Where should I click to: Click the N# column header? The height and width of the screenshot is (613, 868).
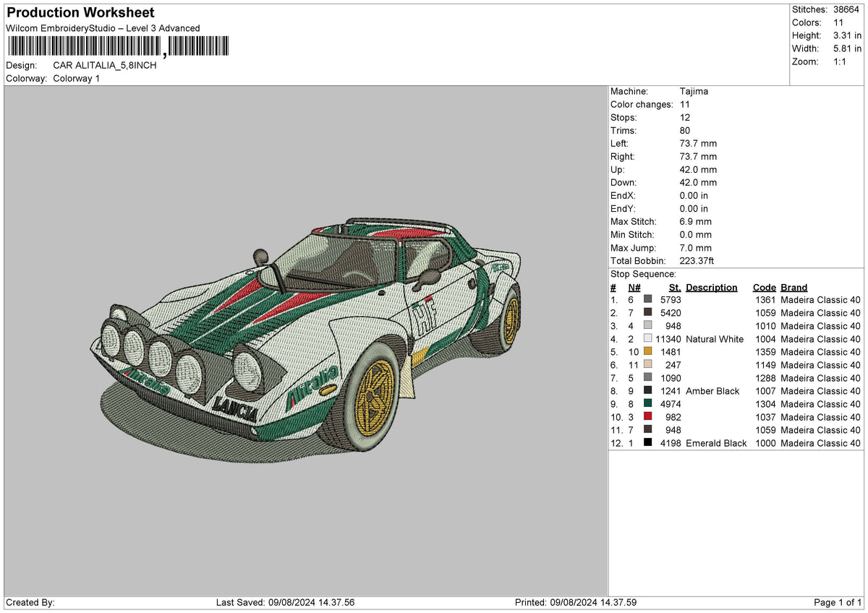[634, 287]
